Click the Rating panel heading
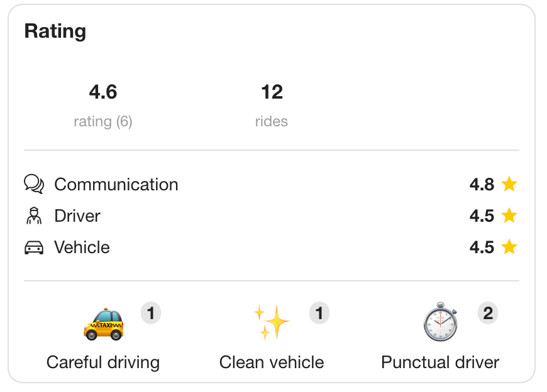 [x=55, y=31]
